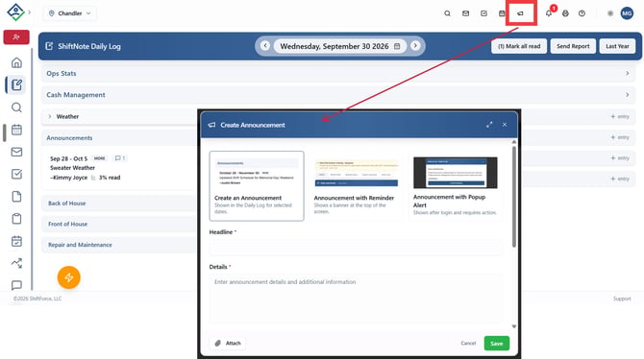Open the schedule check calendar icon in sidebar
This screenshot has height=359, width=644.
click(16, 241)
